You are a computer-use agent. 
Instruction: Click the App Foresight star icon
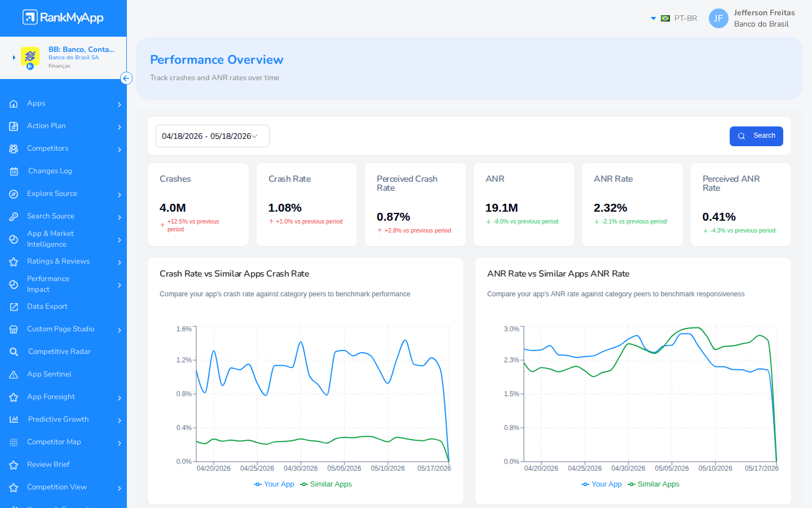coord(14,397)
